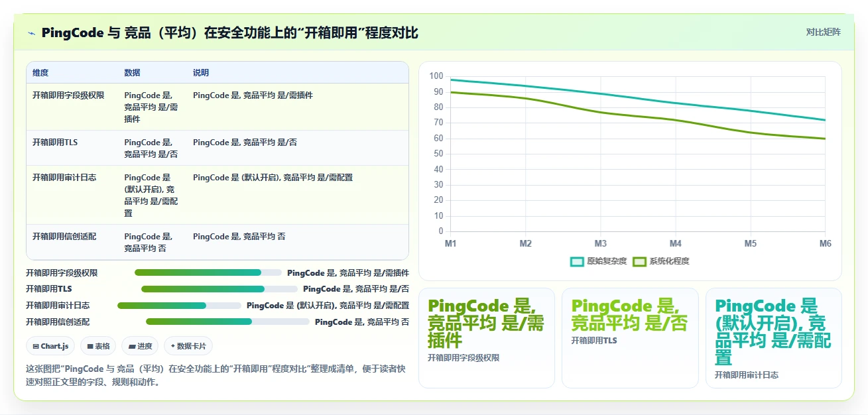Toggle the 原始复杂度 legend item

coord(599,261)
